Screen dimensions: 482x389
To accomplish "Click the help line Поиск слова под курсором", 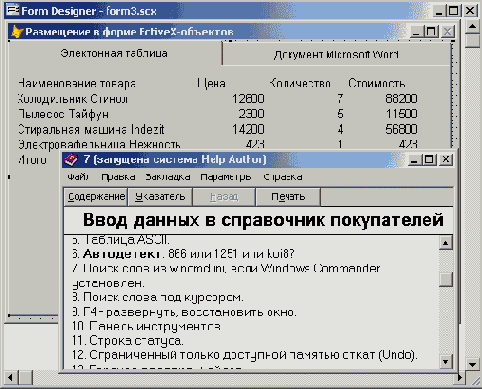I will 158,297.
